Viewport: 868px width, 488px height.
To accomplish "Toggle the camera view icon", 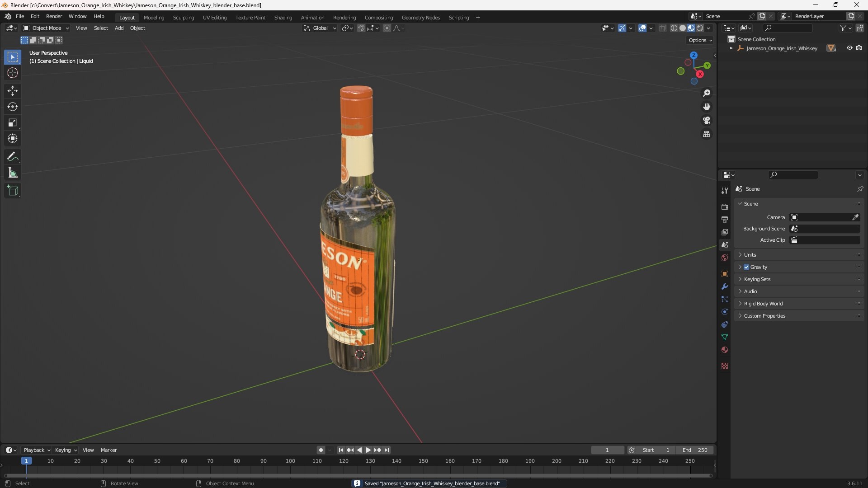I will (x=707, y=120).
